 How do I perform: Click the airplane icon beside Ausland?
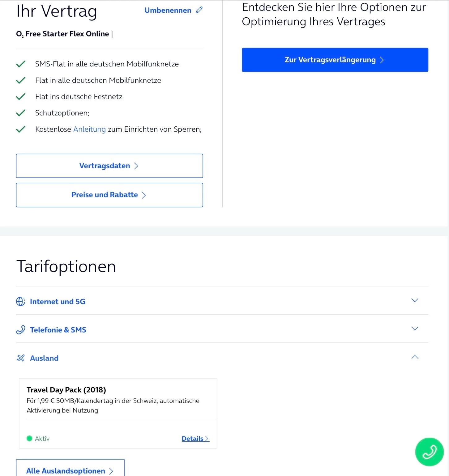(x=21, y=358)
